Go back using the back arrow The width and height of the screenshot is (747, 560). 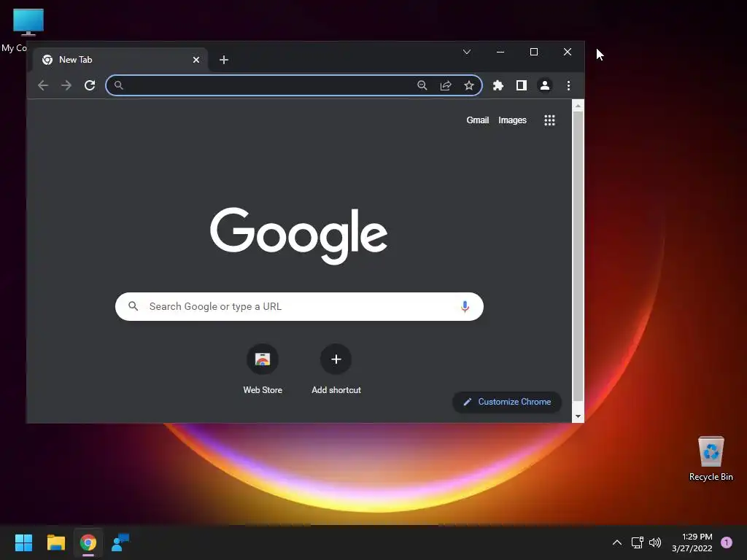click(x=43, y=85)
